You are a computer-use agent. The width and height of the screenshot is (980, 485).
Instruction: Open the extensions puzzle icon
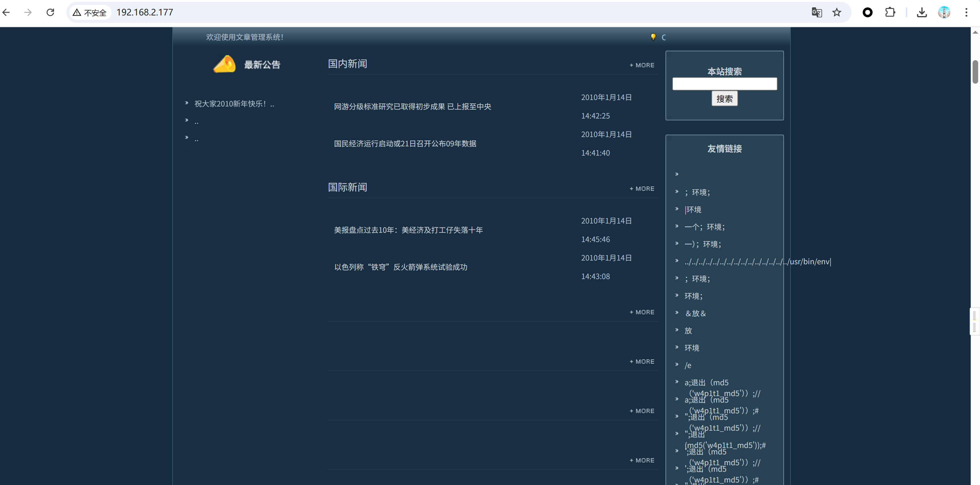click(x=890, y=13)
